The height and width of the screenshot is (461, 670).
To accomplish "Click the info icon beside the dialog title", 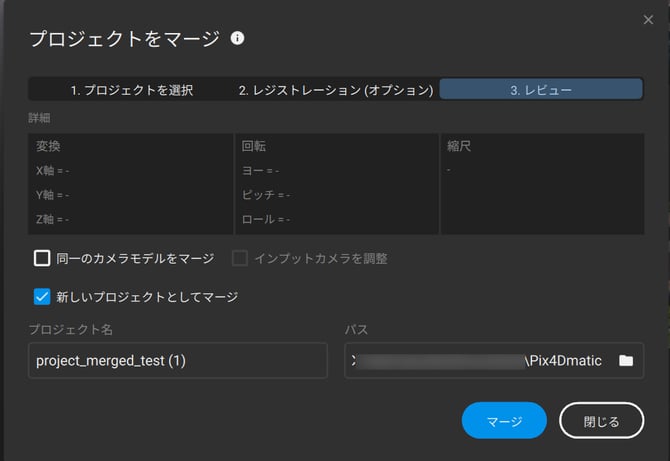I will pyautogui.click(x=237, y=39).
